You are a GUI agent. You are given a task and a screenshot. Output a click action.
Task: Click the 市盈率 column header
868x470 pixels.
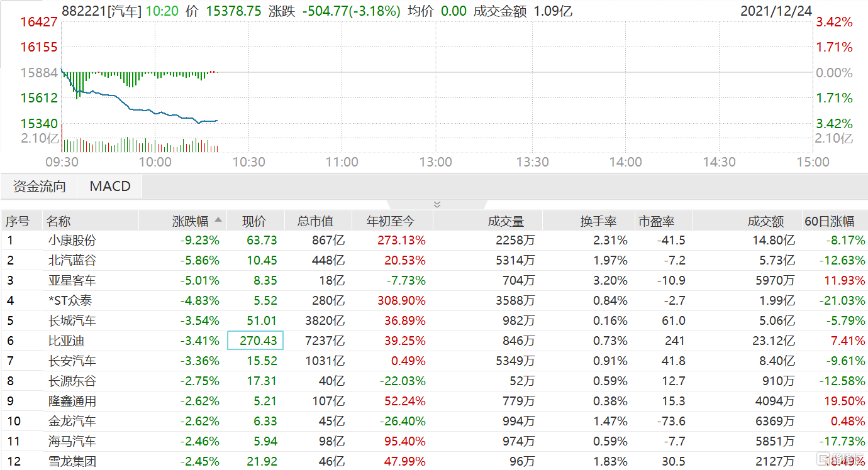(x=656, y=221)
